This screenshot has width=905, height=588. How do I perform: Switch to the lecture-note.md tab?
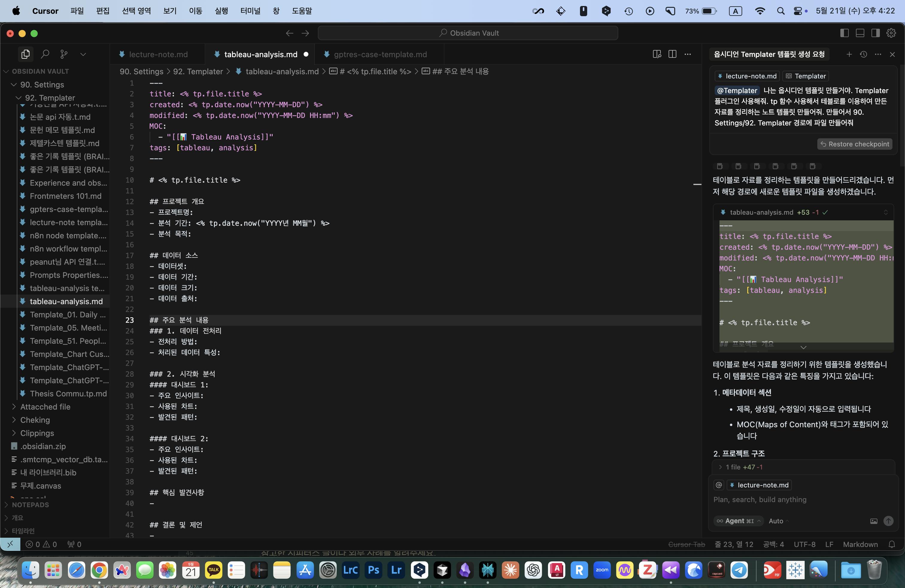[x=158, y=54]
